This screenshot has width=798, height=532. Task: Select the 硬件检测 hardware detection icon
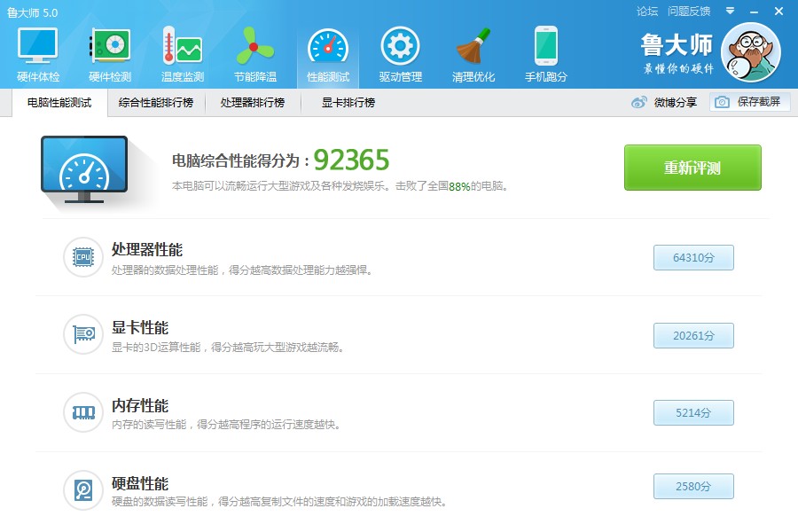[x=110, y=46]
